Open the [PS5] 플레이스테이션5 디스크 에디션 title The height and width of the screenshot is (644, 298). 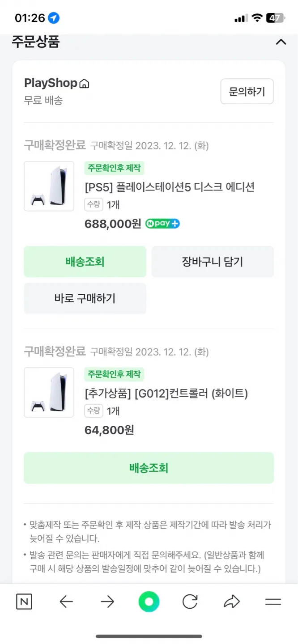click(170, 186)
